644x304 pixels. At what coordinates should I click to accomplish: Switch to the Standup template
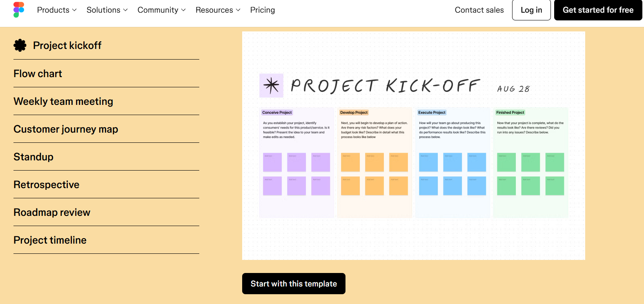[106, 157]
